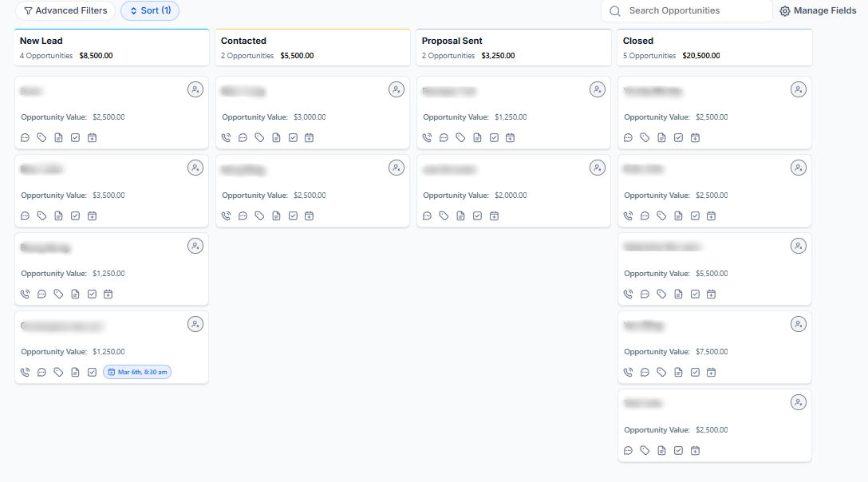Click the $8,500.00 New Lead total link
Image resolution: width=868 pixels, height=482 pixels.
(x=96, y=57)
